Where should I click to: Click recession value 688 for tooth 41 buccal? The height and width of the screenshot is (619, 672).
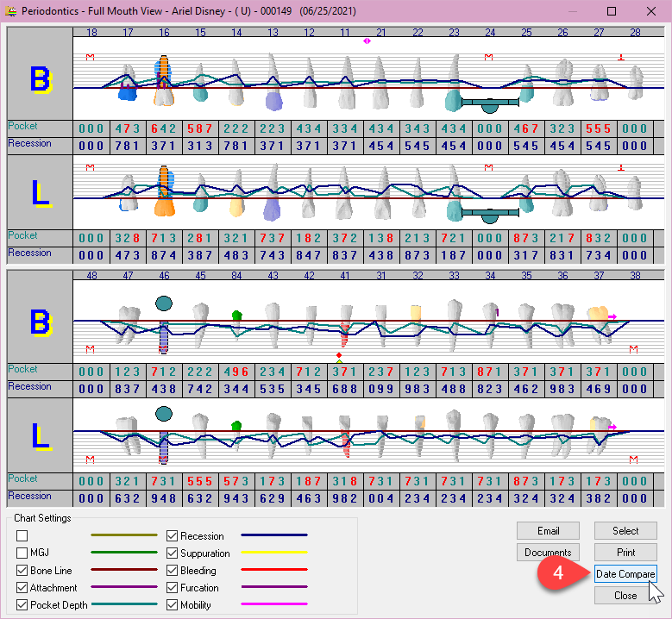tap(345, 389)
